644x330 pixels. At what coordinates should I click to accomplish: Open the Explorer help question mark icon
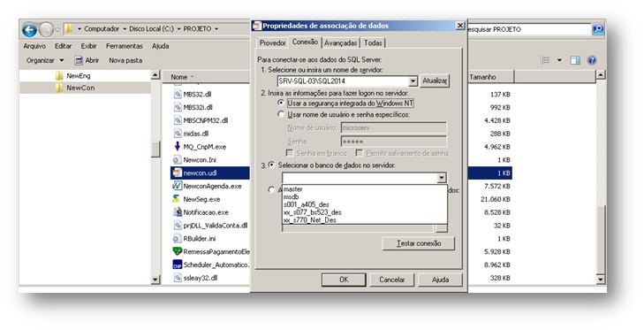point(592,60)
